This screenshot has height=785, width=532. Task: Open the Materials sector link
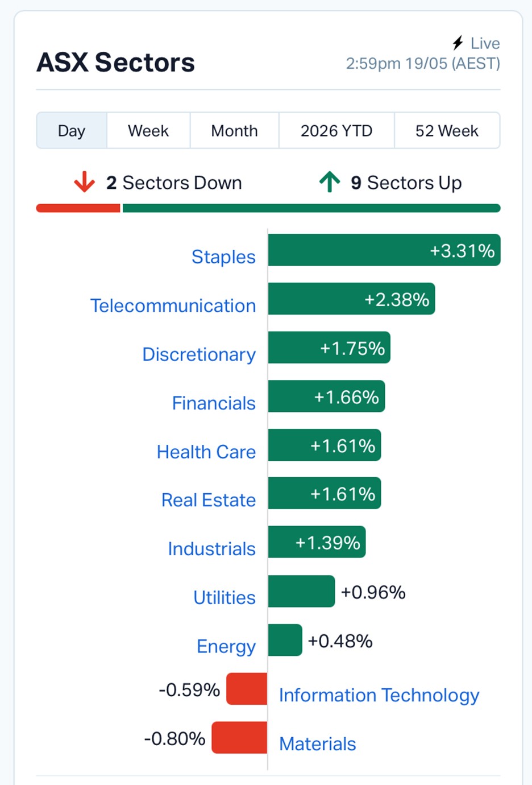318,743
